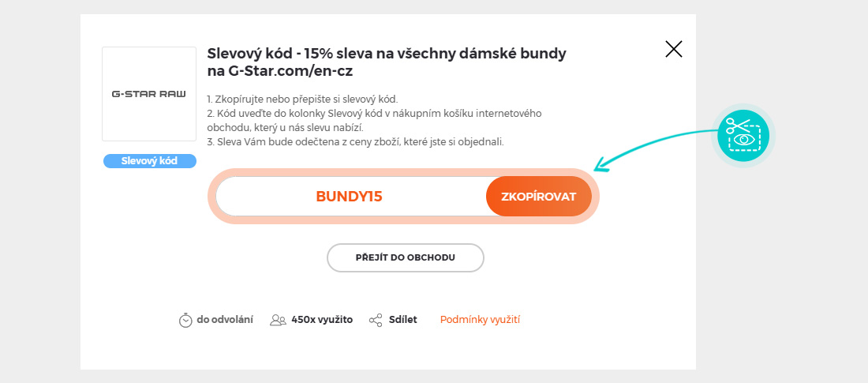Select the BUNDY15 code text
868x383 pixels.
(x=349, y=197)
